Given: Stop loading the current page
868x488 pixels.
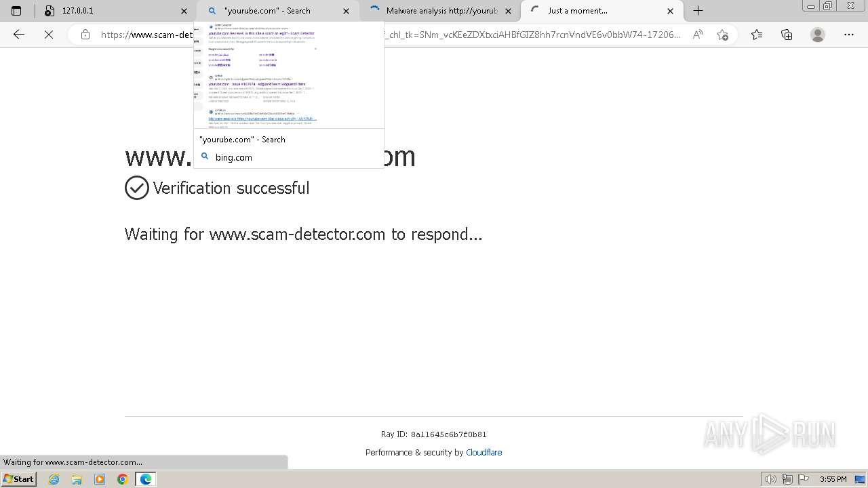Looking at the screenshot, I should pos(49,35).
